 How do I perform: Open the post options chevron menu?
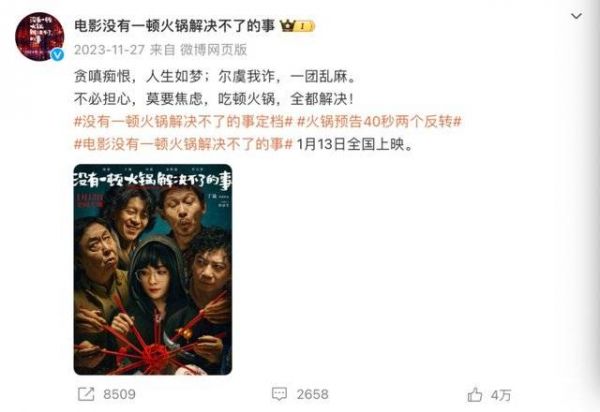pos(576,16)
